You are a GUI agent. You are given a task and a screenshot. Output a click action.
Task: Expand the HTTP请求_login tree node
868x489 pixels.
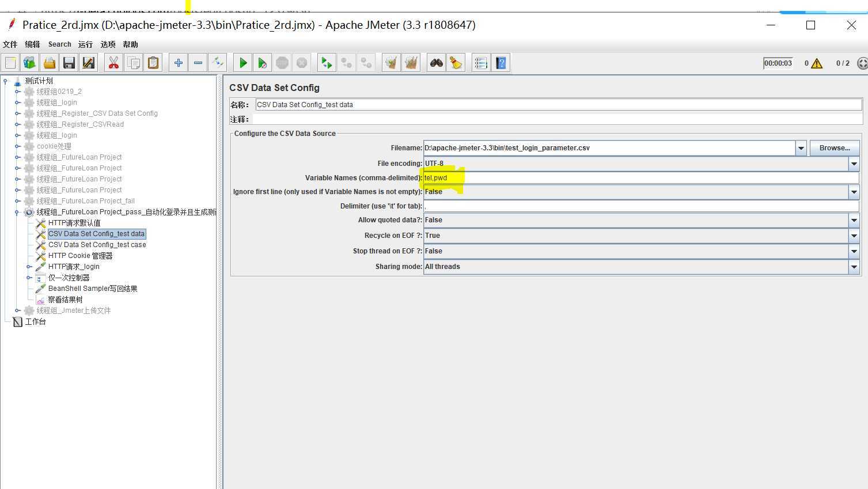29,267
